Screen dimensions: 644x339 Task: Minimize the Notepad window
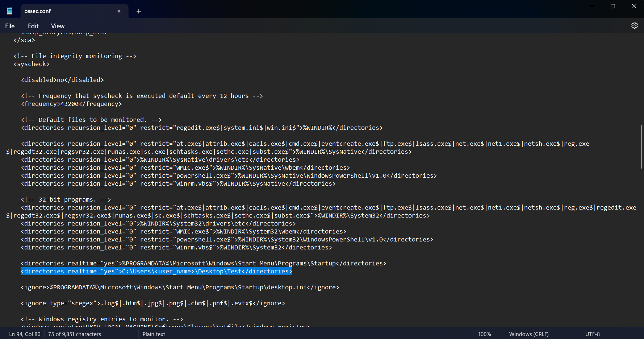(592, 6)
